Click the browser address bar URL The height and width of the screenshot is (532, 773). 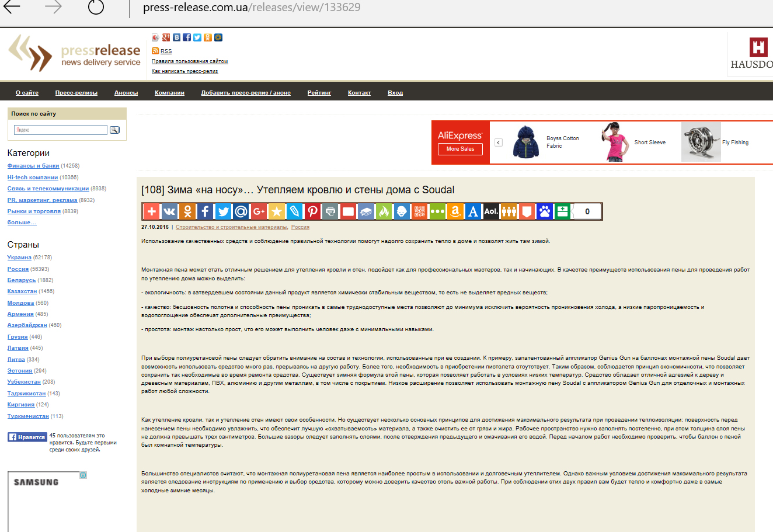pyautogui.click(x=252, y=8)
